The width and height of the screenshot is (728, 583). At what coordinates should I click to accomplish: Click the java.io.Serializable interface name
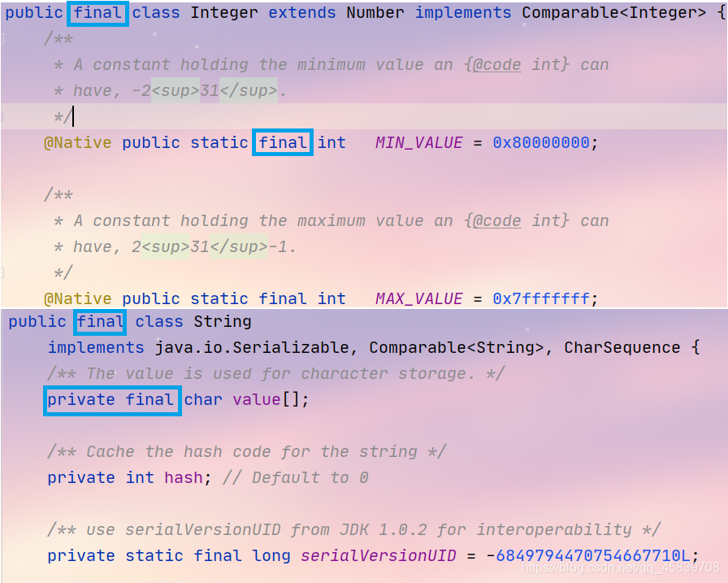252,347
